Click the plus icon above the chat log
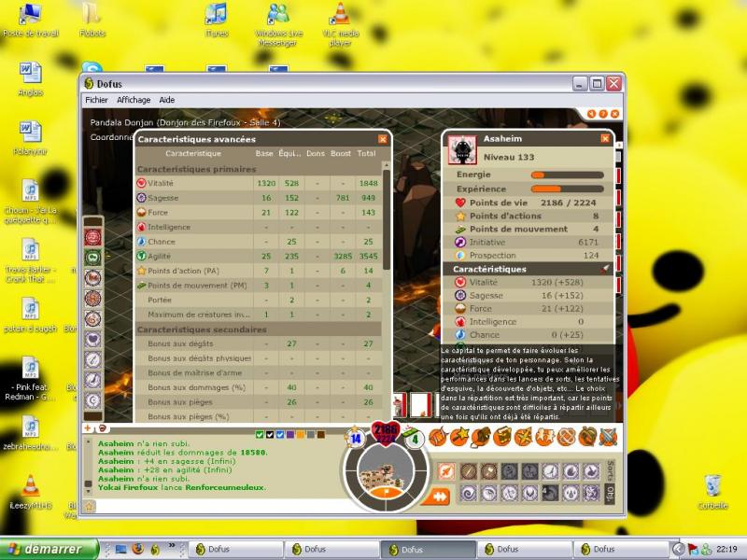The height and width of the screenshot is (560, 747). [88, 428]
